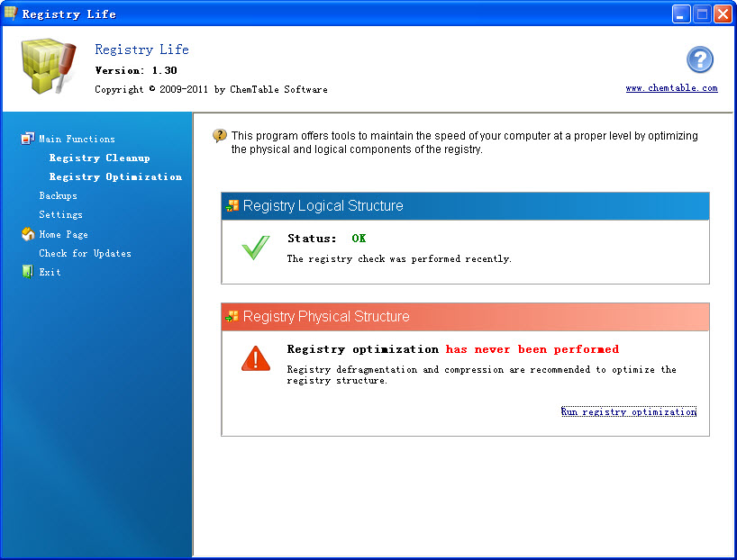The image size is (737, 560).
Task: Choose Check for Updates
Action: (x=85, y=253)
